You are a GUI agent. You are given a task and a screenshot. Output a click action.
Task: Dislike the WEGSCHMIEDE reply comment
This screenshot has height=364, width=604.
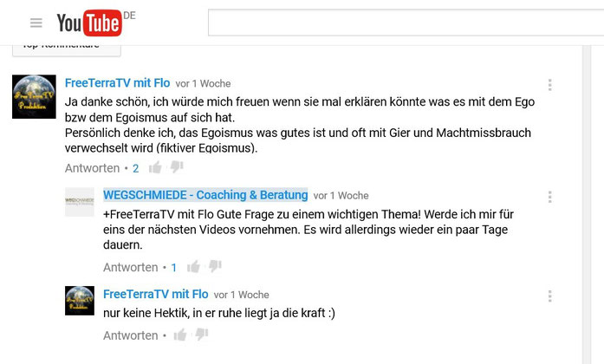tap(215, 267)
